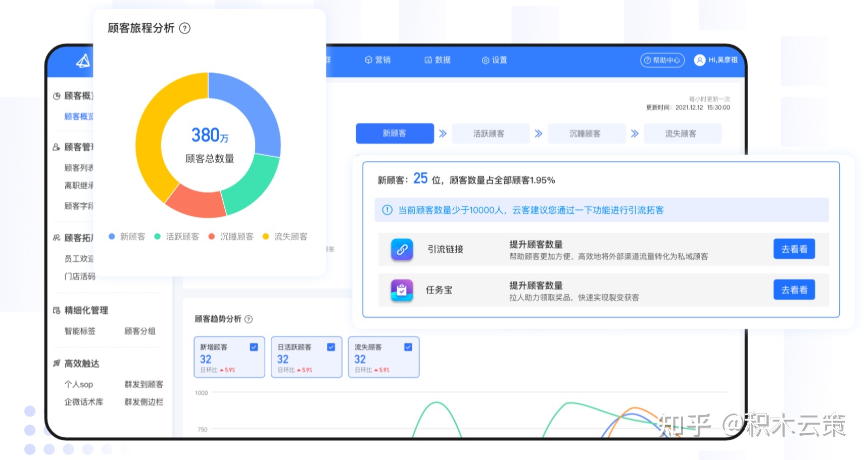
Task: Click the 数据 chart icon in navigation
Action: (x=428, y=60)
